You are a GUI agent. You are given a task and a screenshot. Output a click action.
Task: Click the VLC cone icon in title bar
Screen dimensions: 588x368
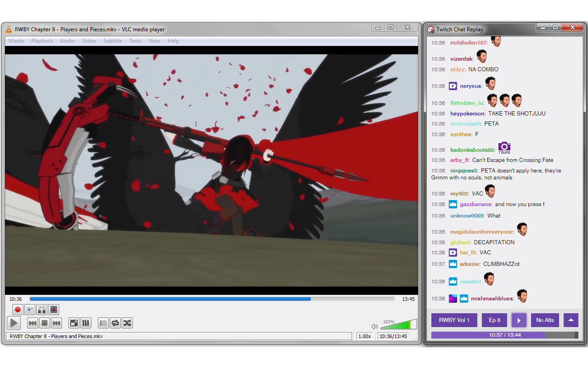[9, 29]
